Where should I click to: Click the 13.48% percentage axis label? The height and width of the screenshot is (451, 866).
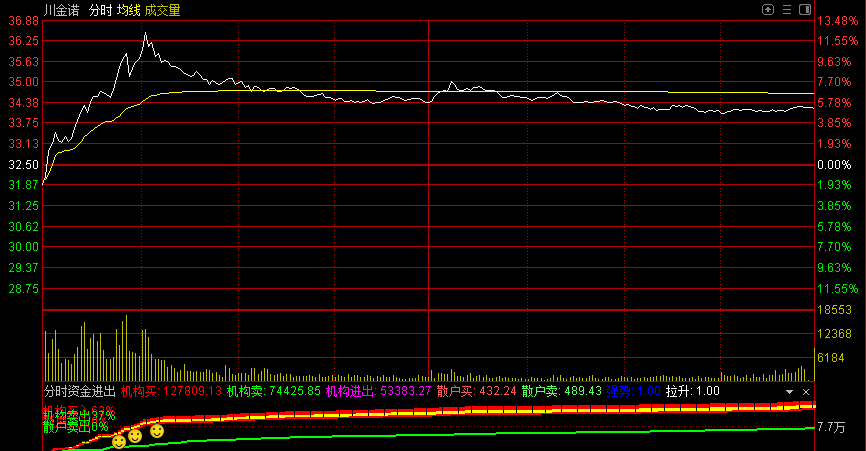coord(838,20)
